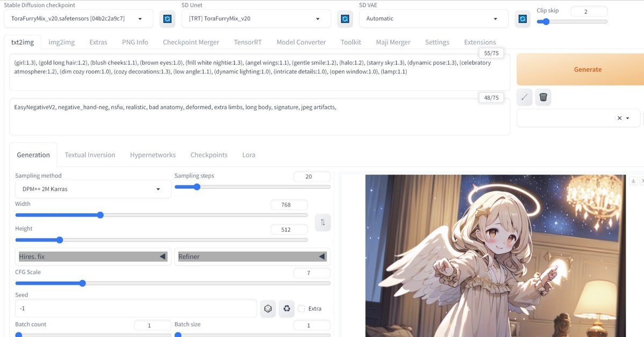The image size is (644, 337).
Task: Open the ToraFurryMix_v20 checkpoint dropdown
Action: (78, 18)
